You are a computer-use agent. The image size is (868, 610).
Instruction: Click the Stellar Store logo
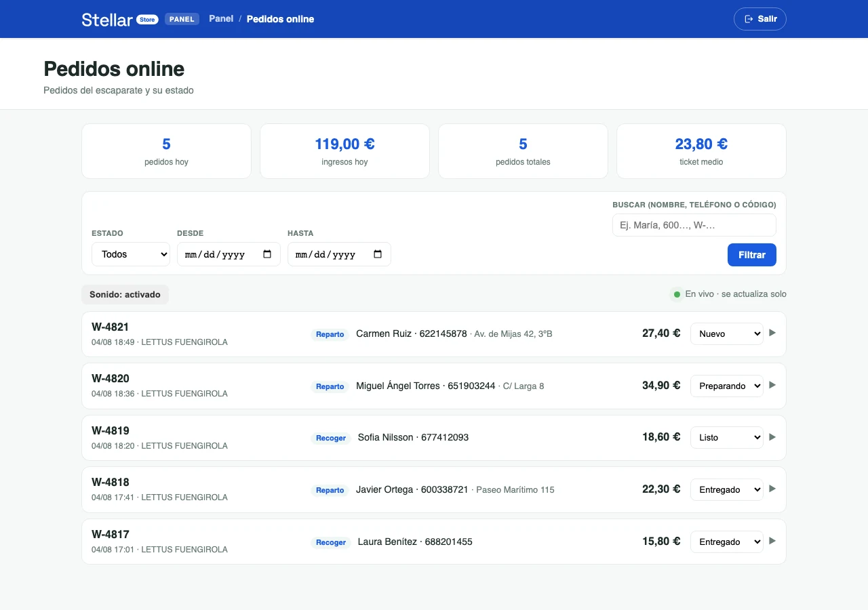pos(119,20)
